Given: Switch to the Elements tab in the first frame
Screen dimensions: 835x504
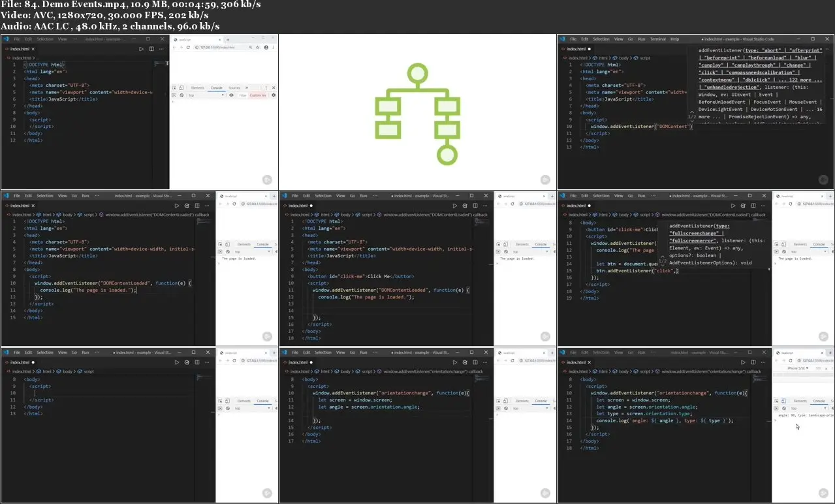Looking at the screenshot, I should [198, 87].
